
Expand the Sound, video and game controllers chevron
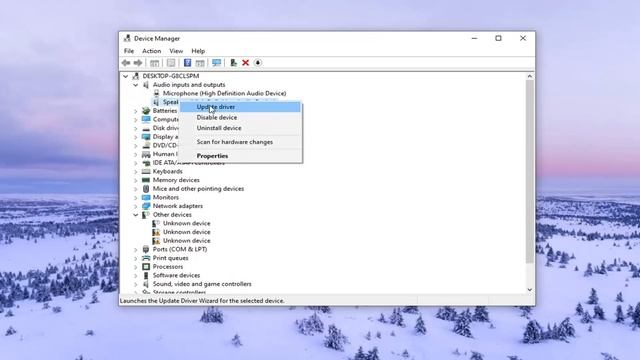(x=136, y=284)
